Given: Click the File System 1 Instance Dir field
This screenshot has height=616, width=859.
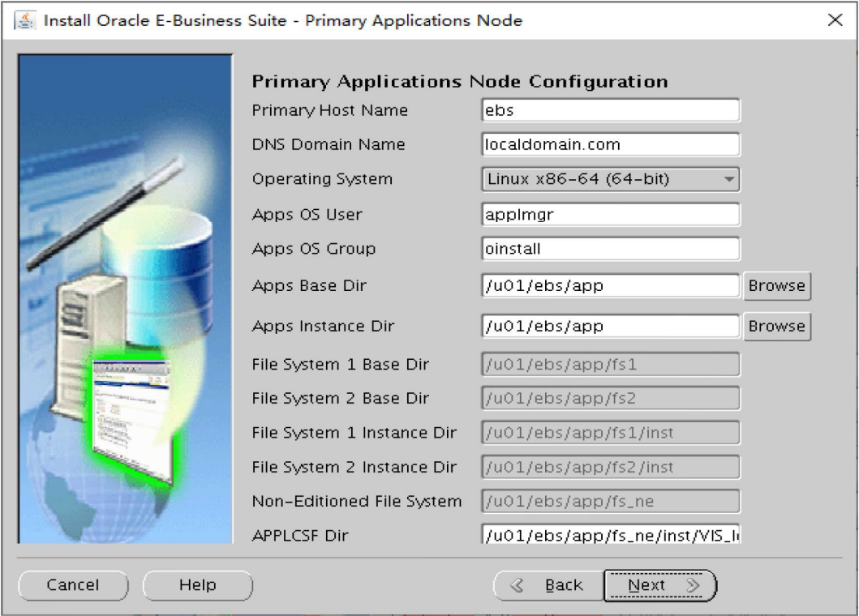Looking at the screenshot, I should (x=611, y=433).
